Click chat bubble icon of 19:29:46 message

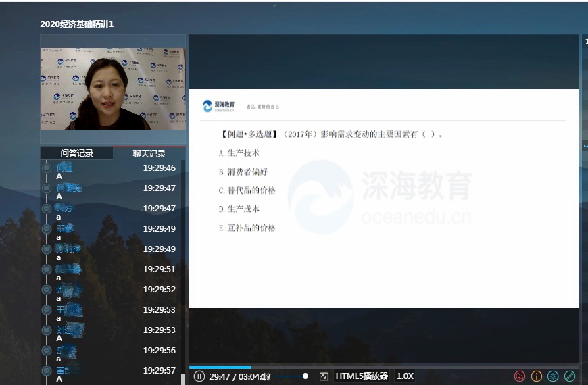coord(47,168)
